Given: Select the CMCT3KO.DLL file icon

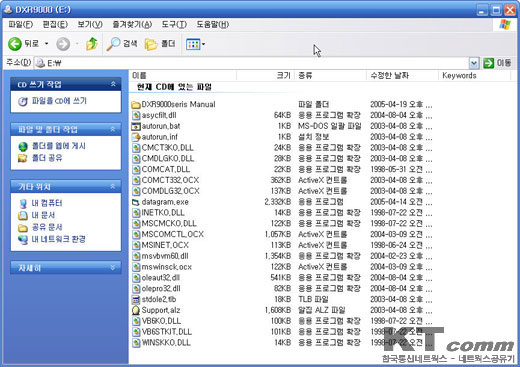Looking at the screenshot, I should (x=136, y=148).
